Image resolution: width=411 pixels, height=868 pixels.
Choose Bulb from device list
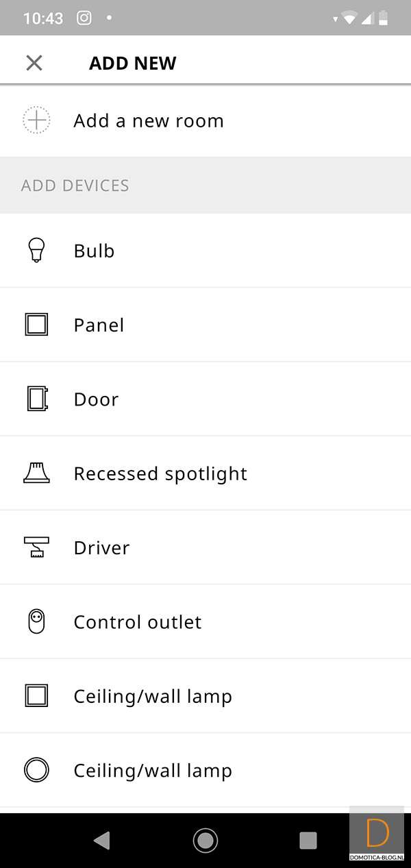(x=94, y=251)
